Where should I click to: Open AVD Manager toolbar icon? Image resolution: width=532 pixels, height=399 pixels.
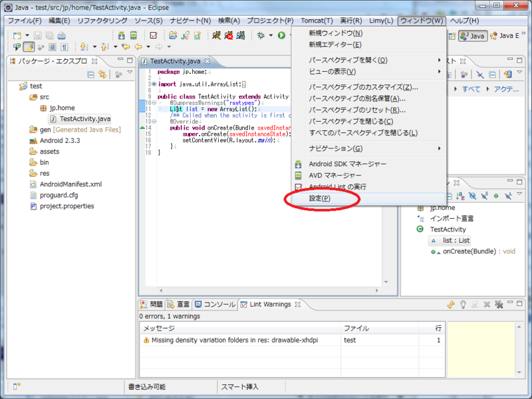[x=134, y=35]
